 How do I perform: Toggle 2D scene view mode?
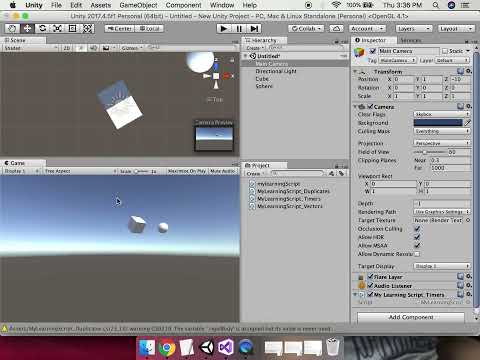coord(67,48)
